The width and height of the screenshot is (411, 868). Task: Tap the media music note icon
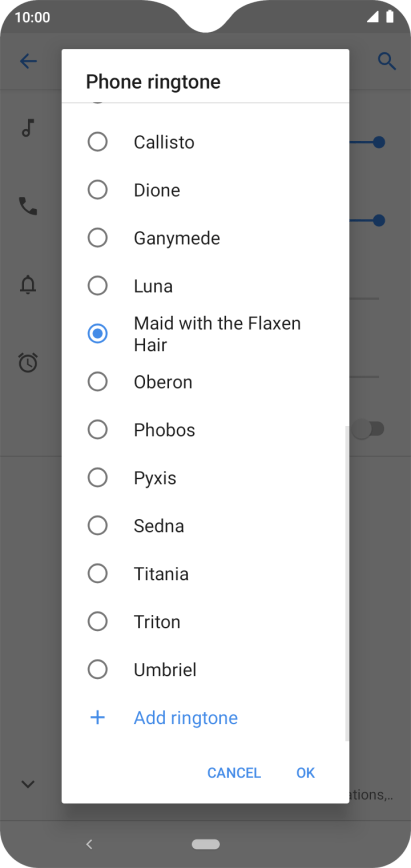pos(28,128)
